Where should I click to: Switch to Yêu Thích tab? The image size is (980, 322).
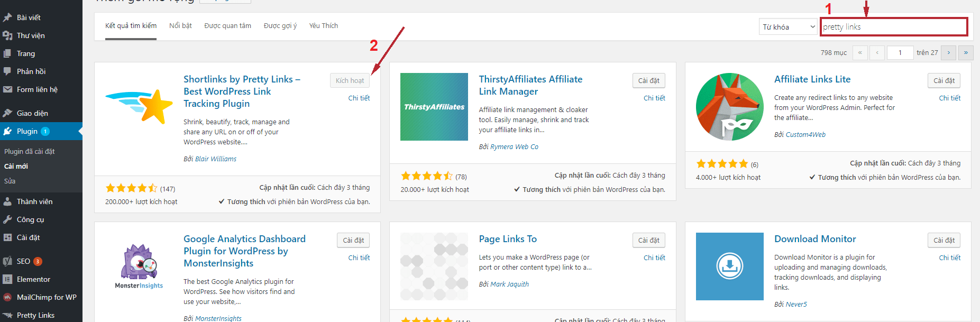pos(324,26)
